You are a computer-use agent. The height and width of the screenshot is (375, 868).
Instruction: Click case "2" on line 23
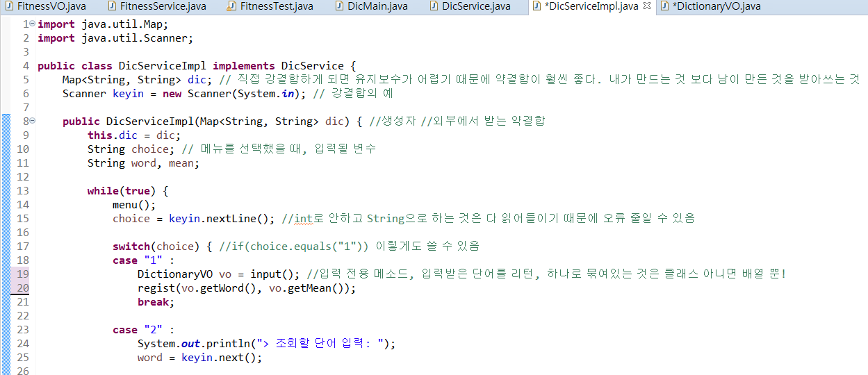138,330
